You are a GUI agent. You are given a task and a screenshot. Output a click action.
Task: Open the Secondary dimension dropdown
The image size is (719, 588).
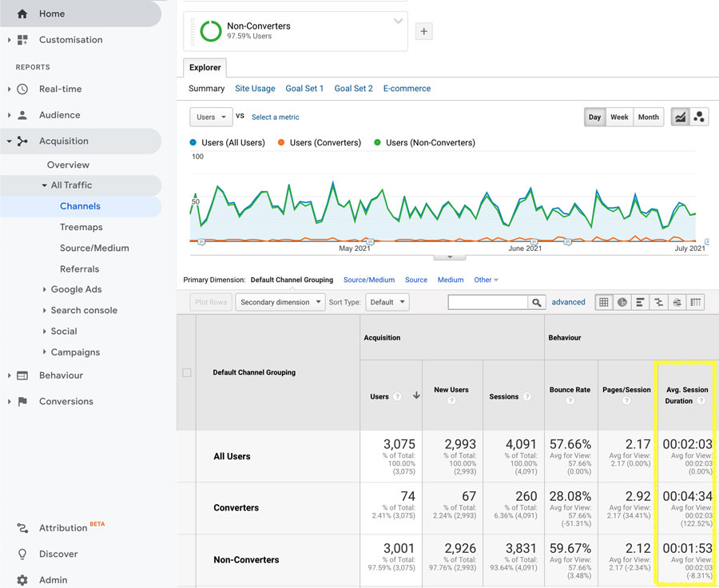point(280,302)
